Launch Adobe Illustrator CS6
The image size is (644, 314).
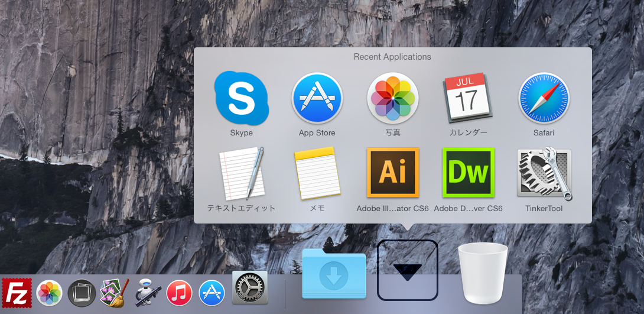(393, 173)
